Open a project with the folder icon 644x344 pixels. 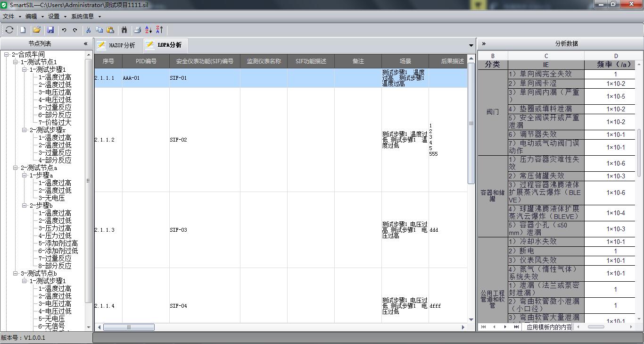tap(36, 30)
